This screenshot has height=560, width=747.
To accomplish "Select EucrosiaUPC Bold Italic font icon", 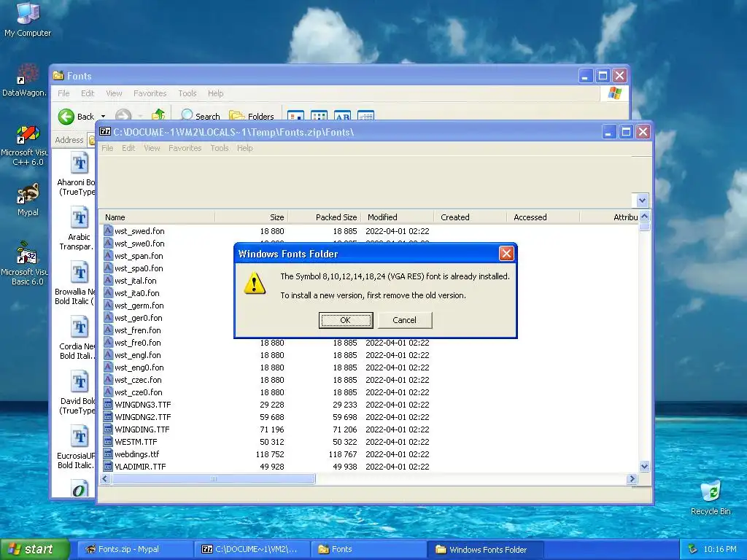I will coord(80,437).
